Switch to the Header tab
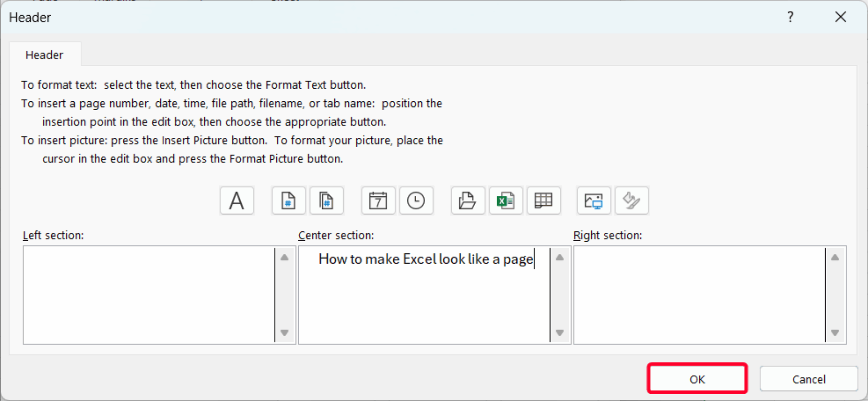 (44, 54)
